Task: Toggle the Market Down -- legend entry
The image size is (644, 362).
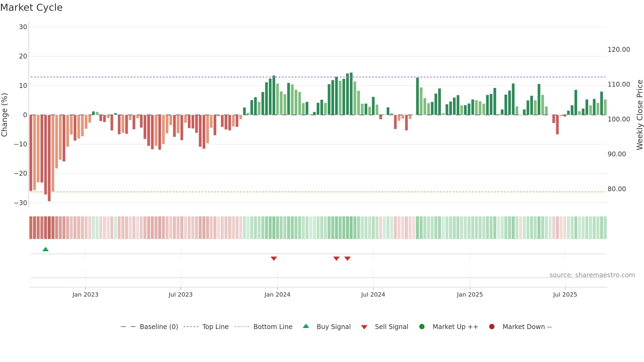Action: coord(520,327)
